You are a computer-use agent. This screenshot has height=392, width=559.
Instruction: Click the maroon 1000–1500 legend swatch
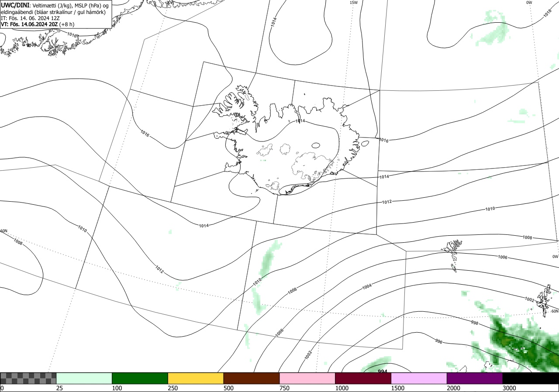click(363, 378)
